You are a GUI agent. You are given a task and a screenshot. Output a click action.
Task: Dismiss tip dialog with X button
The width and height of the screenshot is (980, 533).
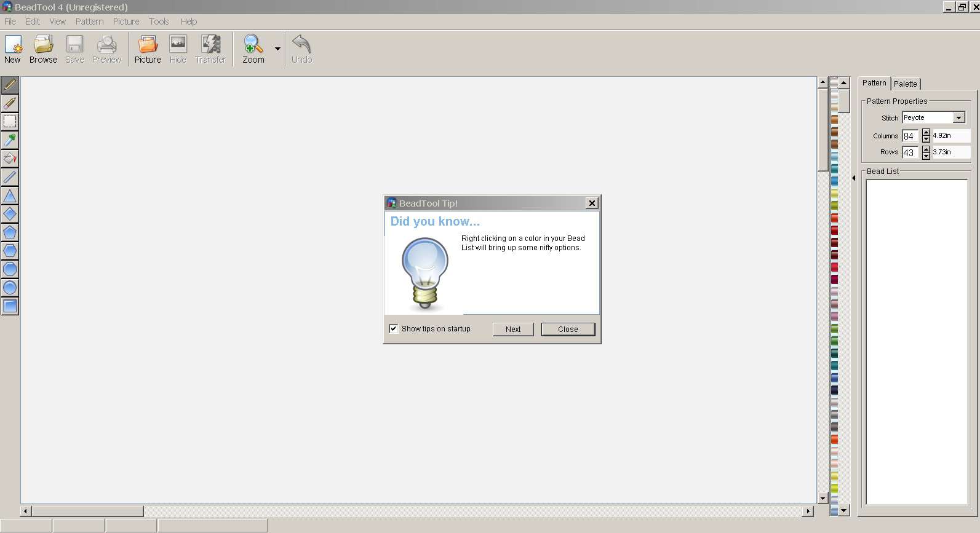592,203
